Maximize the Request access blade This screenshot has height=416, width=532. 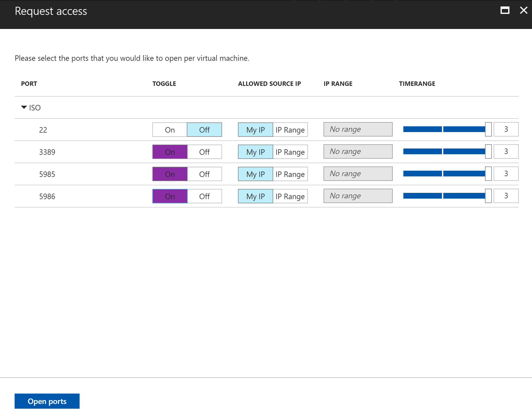coord(505,10)
